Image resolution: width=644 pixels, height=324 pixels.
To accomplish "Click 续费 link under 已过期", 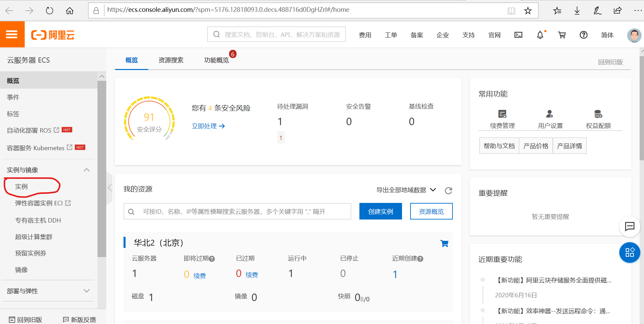I will pos(252,275).
